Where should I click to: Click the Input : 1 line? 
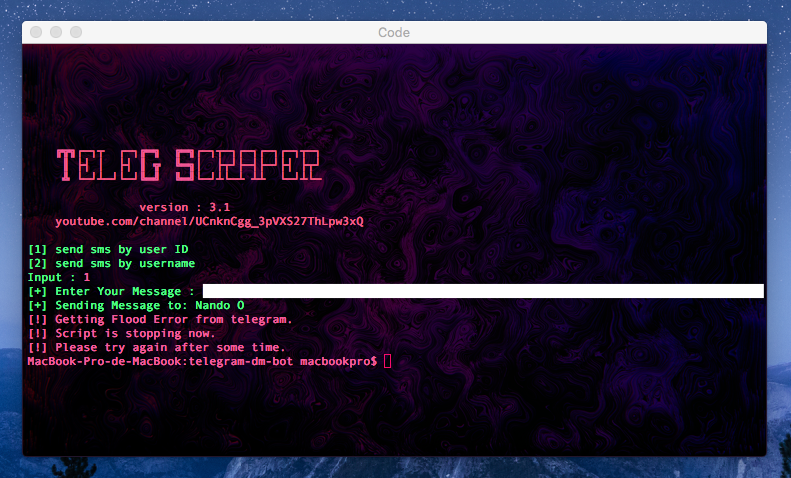(59, 277)
